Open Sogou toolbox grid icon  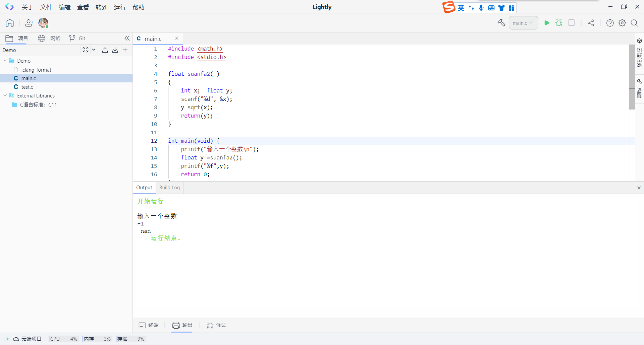pos(512,8)
